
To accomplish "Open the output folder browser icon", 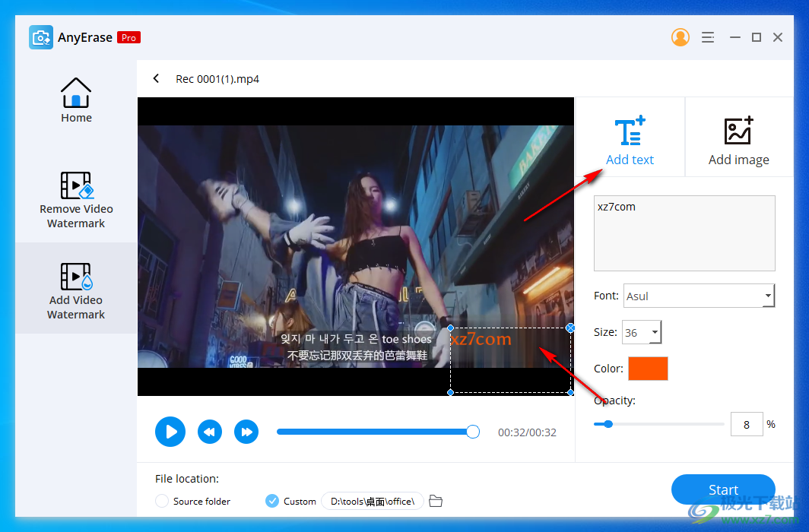I will click(435, 501).
